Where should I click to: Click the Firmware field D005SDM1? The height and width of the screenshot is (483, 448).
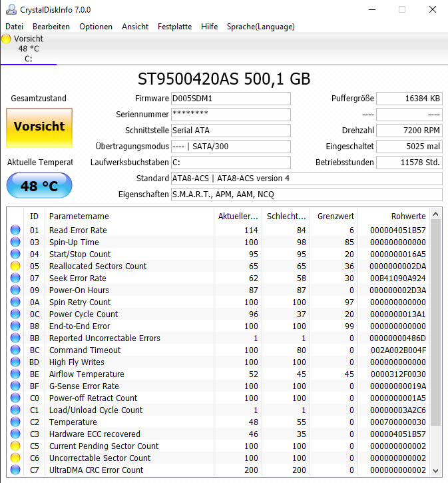231,99
